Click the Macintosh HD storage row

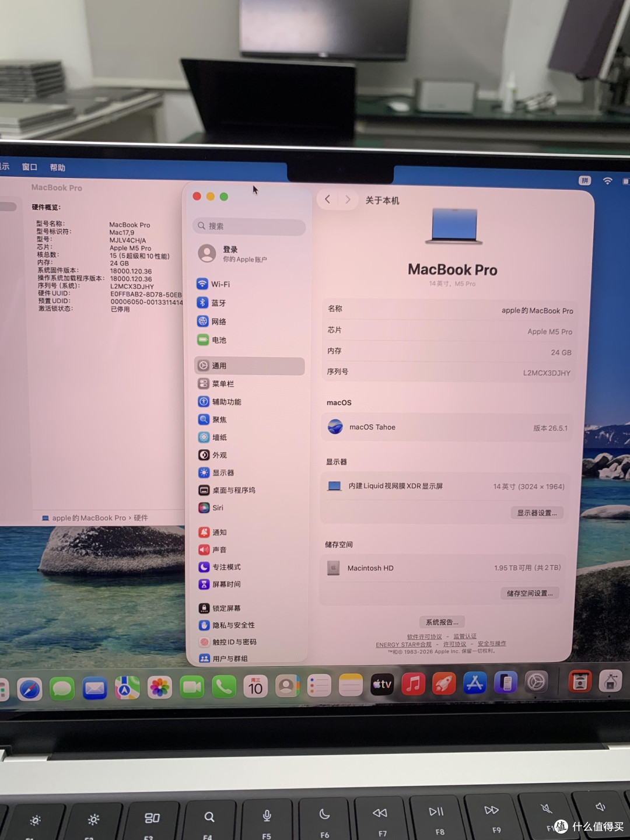click(x=443, y=568)
